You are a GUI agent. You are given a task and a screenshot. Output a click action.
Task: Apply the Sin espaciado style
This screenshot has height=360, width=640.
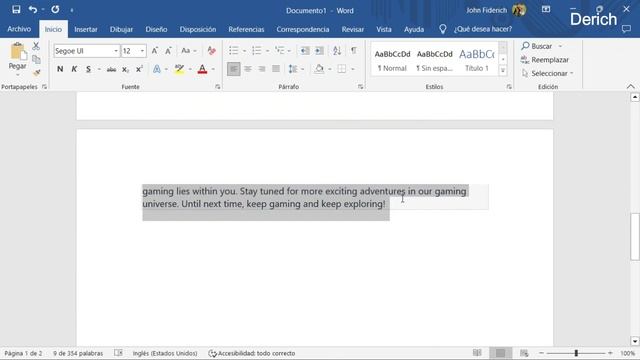[x=434, y=60]
